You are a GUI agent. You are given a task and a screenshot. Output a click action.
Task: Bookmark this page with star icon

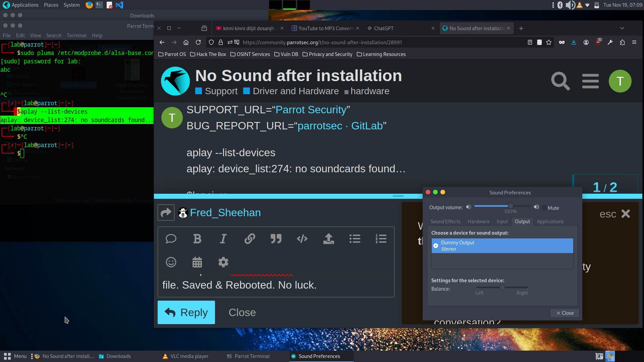549,42
